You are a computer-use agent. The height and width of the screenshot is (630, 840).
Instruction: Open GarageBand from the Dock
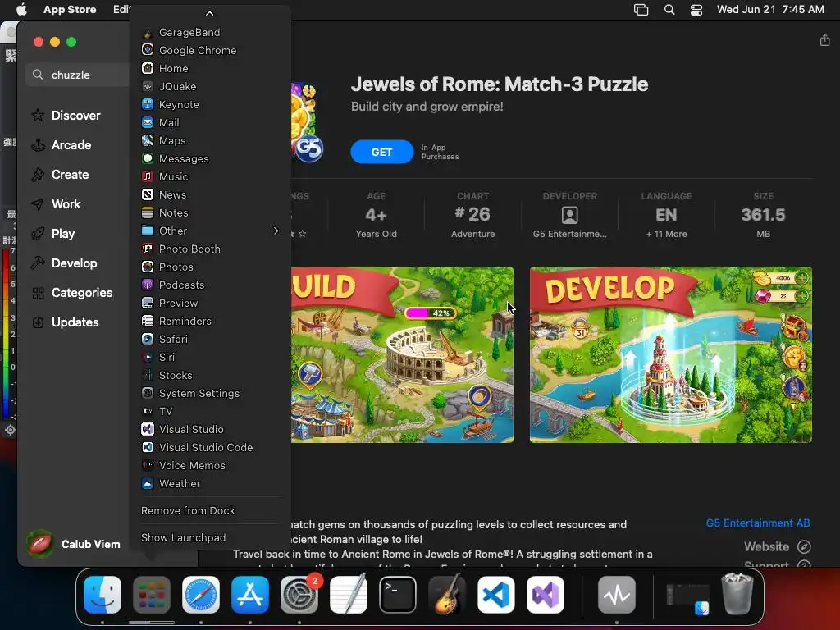[x=447, y=594]
